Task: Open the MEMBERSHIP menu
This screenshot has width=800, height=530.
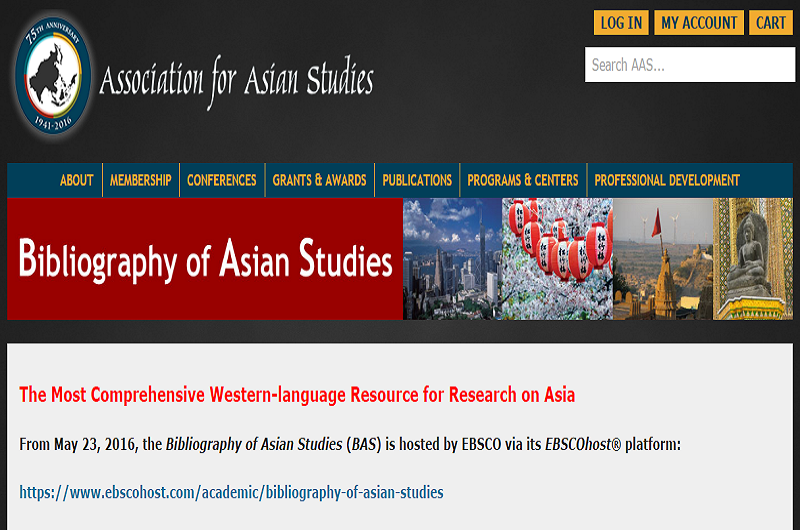Action: 141,180
